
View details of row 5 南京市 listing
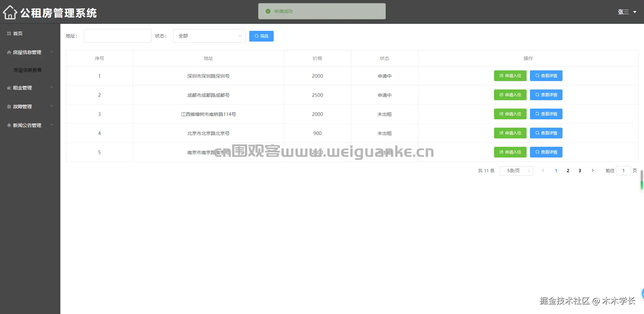click(x=546, y=152)
